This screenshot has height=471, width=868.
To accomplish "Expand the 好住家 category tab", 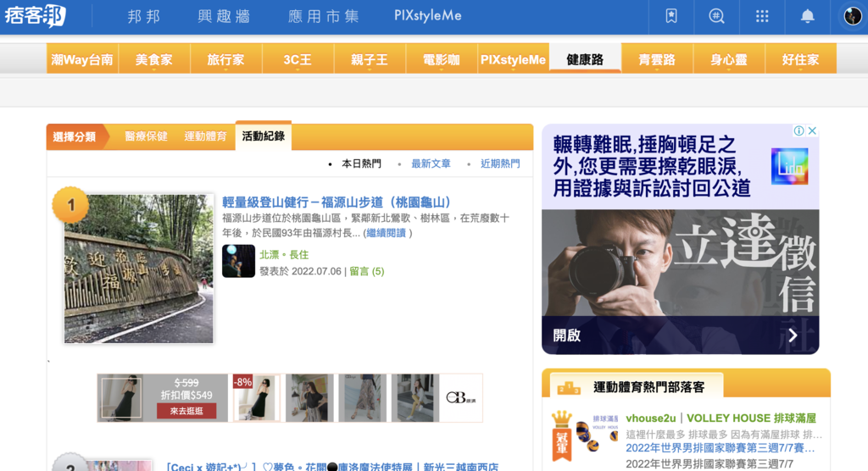I will tap(800, 58).
